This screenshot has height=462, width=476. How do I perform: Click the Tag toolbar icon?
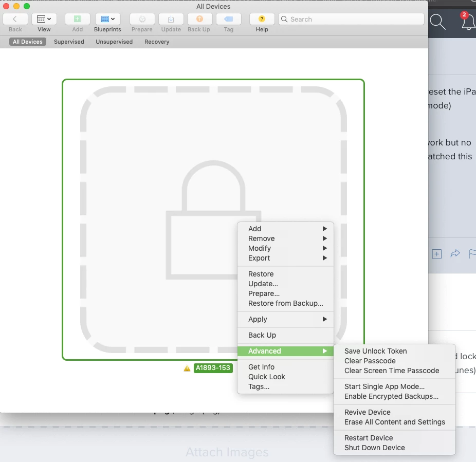pyautogui.click(x=229, y=19)
